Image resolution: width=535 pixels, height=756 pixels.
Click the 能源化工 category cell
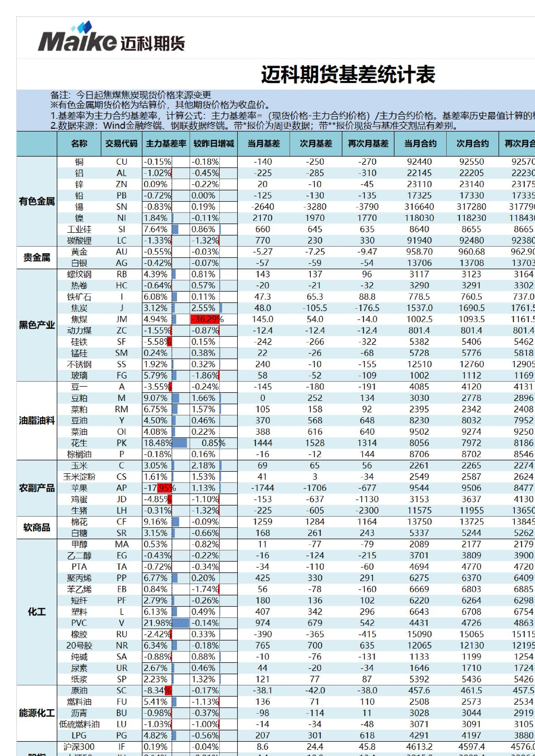point(37,713)
